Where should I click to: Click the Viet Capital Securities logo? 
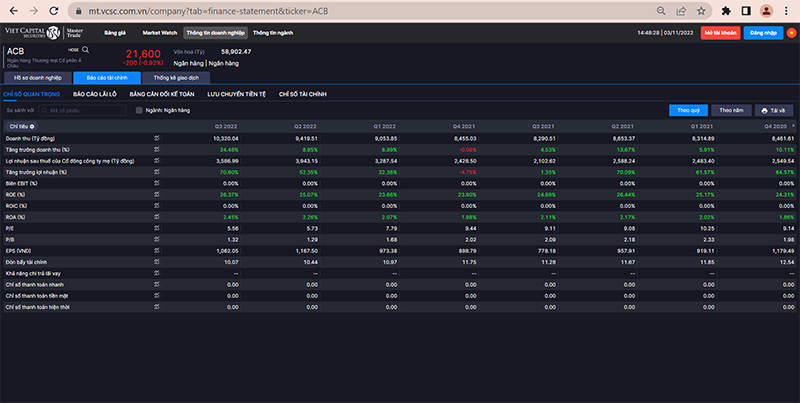click(x=33, y=33)
